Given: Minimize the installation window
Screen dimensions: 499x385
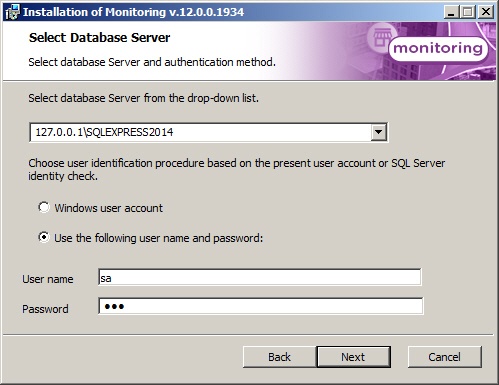Looking at the screenshot, I should click(x=451, y=12).
